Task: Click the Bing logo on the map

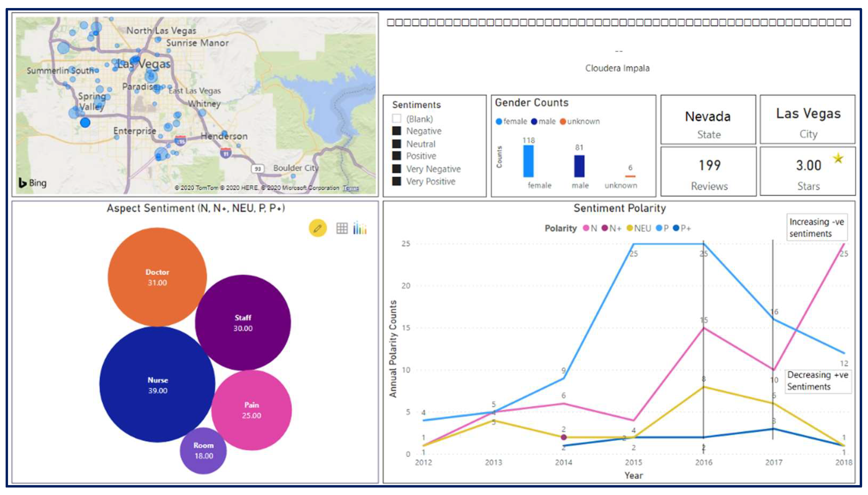Action: click(33, 183)
